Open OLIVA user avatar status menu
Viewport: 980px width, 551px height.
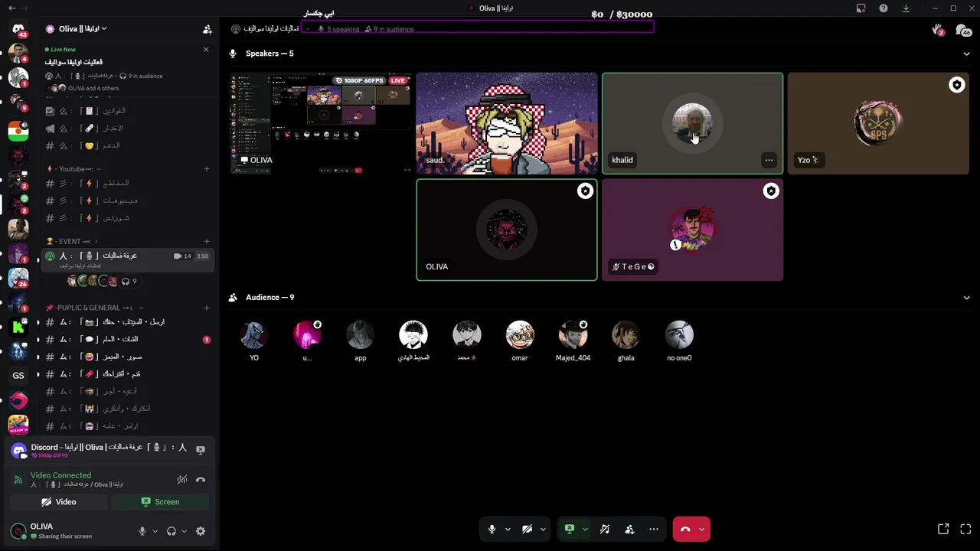(18, 530)
